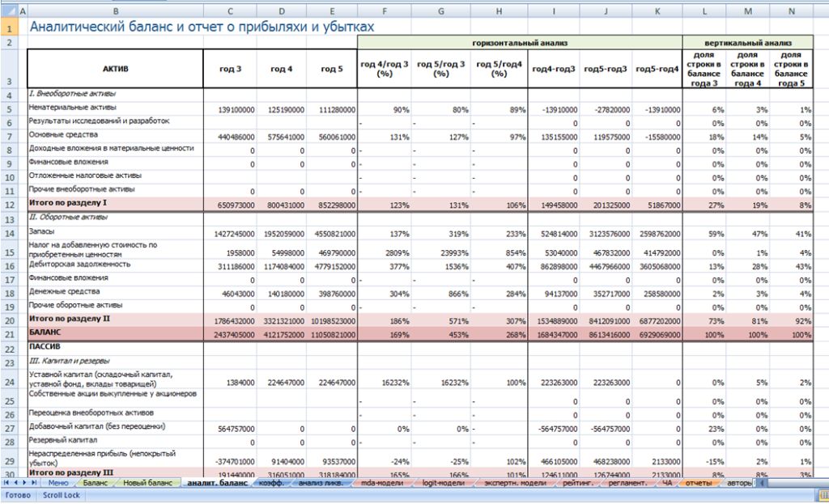Jump to last sheet using navigation arrow
The height and width of the screenshot is (504, 829).
(x=34, y=482)
